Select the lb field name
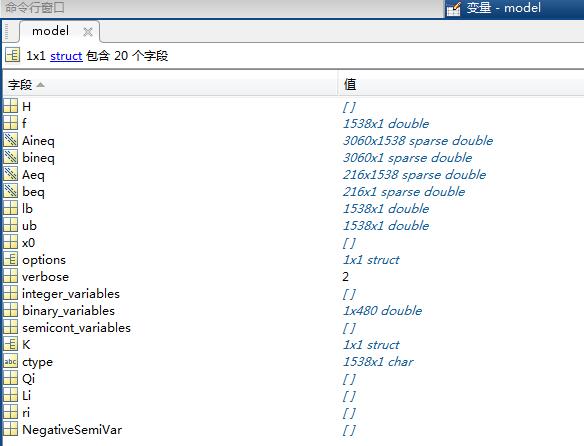The image size is (584, 446). click(x=27, y=208)
